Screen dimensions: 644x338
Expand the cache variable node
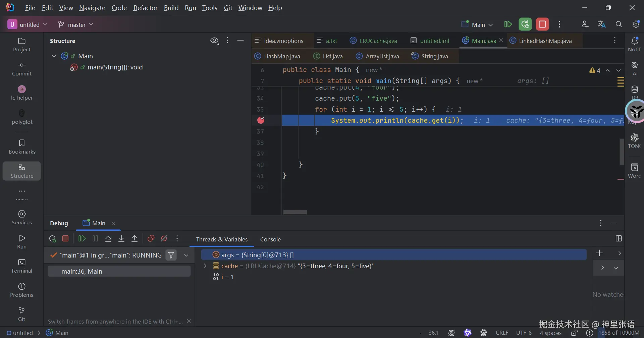[x=205, y=266]
